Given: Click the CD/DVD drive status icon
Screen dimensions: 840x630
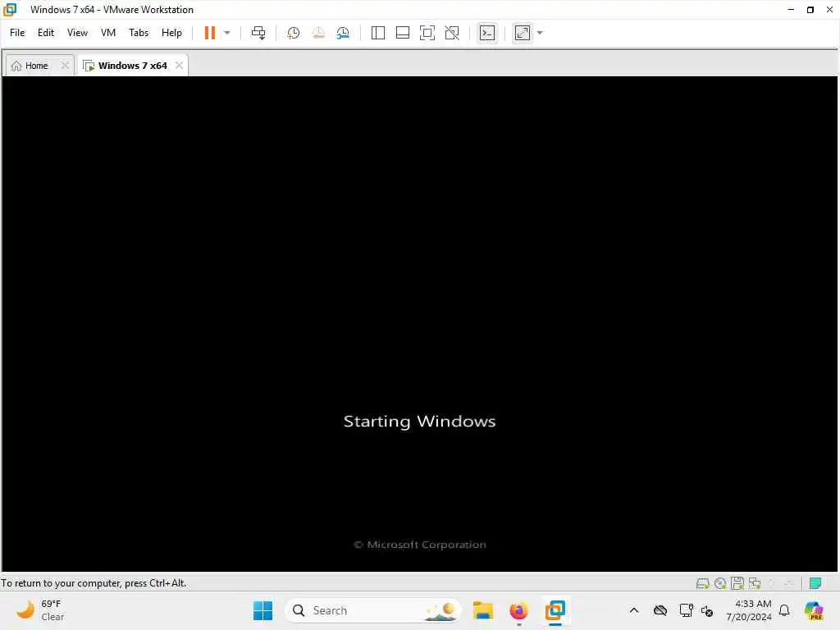Looking at the screenshot, I should [720, 583].
